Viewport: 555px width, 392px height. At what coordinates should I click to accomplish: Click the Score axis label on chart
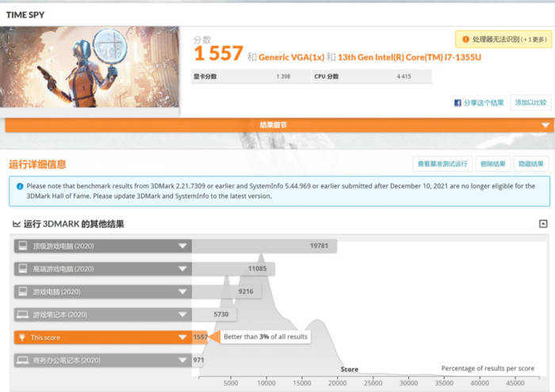click(x=350, y=369)
